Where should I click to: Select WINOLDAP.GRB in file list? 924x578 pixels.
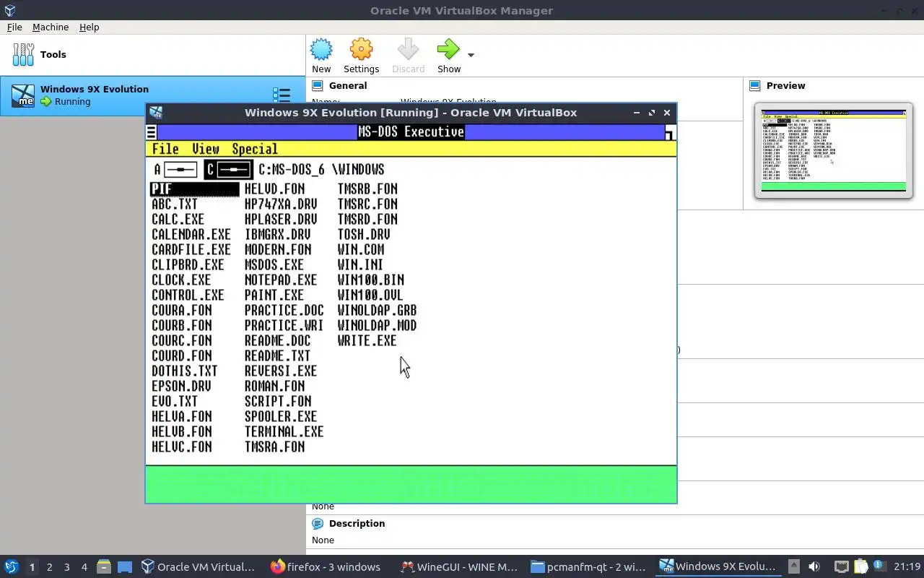[378, 310]
